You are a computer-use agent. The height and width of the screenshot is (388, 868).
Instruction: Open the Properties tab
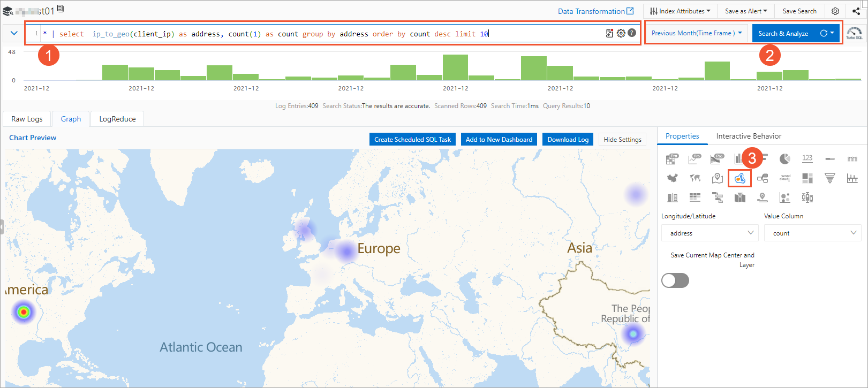click(682, 136)
